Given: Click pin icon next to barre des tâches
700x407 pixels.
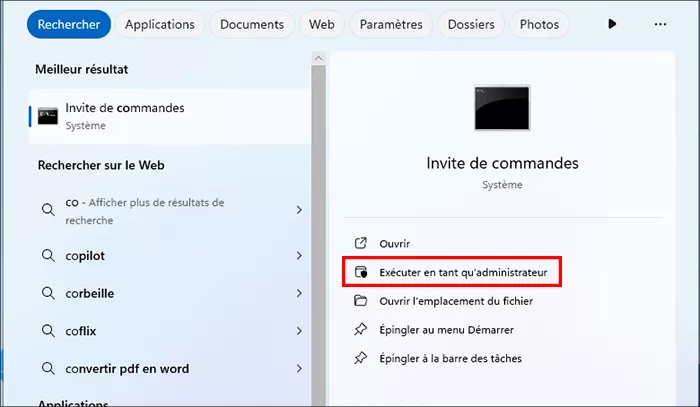Looking at the screenshot, I should coord(360,358).
